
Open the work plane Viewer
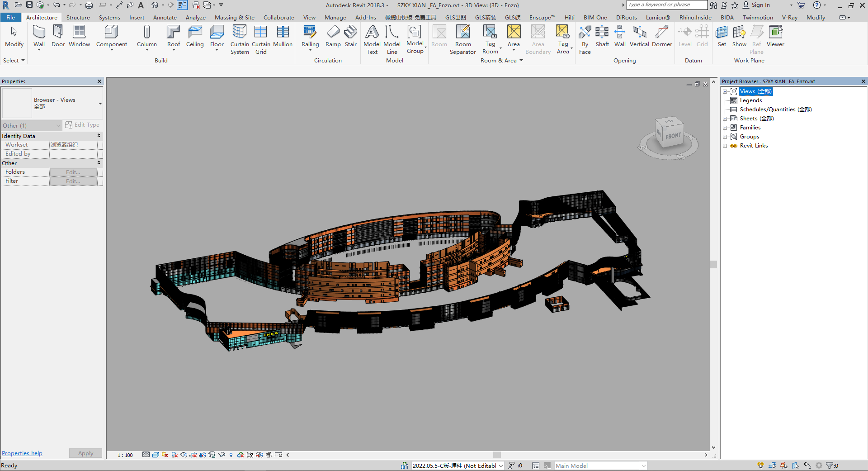tap(775, 36)
